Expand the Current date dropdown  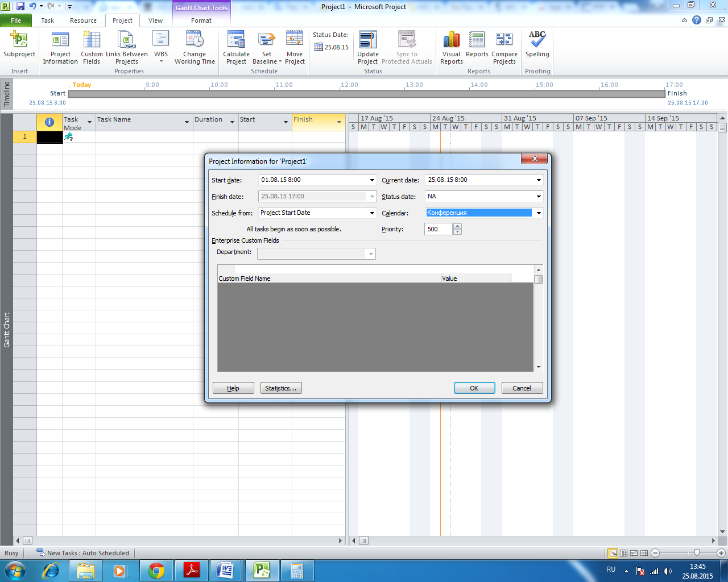click(539, 180)
